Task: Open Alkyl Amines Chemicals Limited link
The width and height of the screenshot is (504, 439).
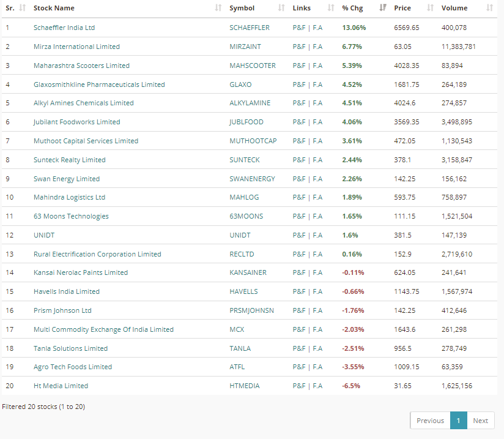Action: click(84, 103)
